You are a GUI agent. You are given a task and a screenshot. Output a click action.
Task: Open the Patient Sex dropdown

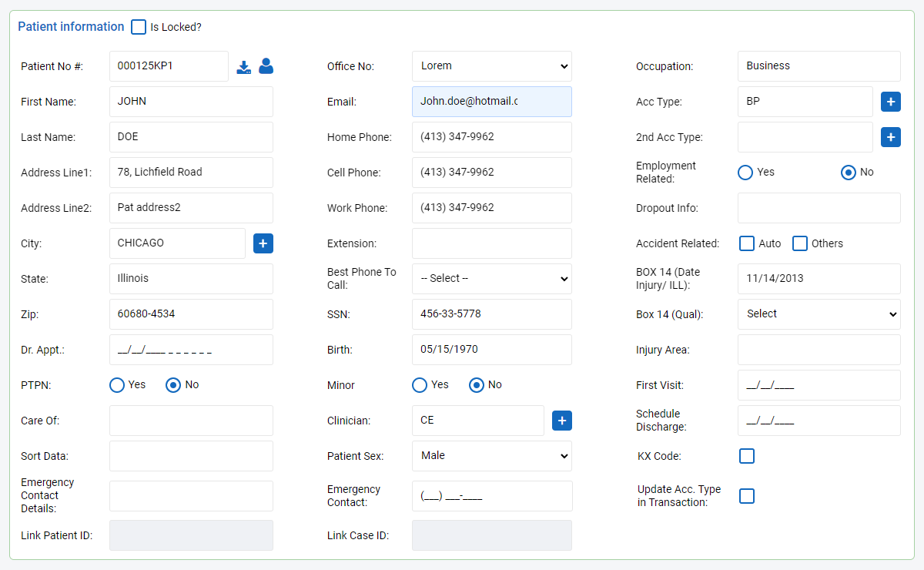pos(491,455)
